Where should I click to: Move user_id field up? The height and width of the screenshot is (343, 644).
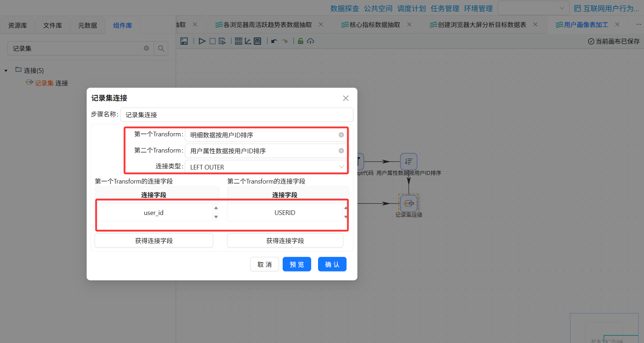[216, 208]
